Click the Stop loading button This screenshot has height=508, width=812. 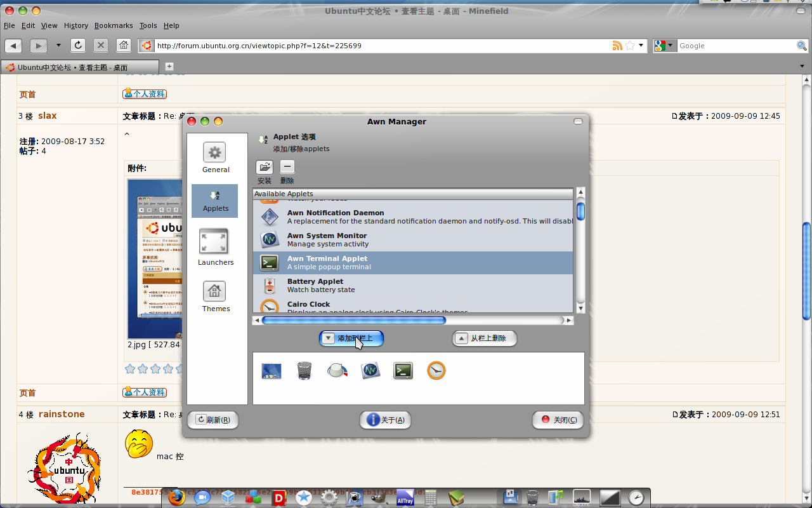(100, 45)
